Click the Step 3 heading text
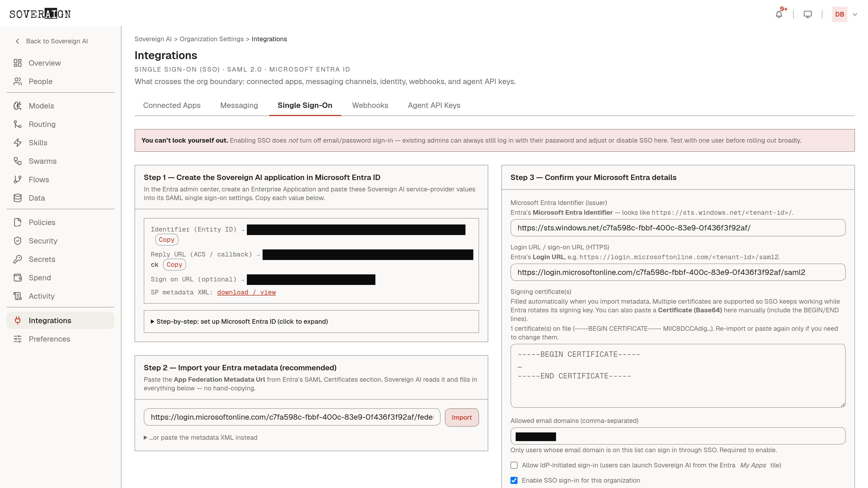The image size is (868, 488). [593, 178]
